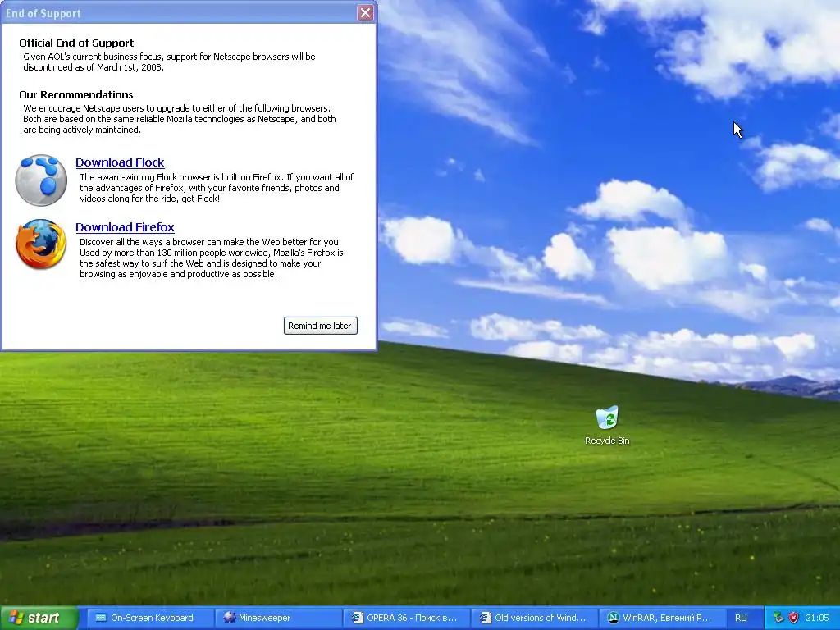The image size is (840, 630).
Task: Click the 21:05 system clock
Action: pos(817,618)
